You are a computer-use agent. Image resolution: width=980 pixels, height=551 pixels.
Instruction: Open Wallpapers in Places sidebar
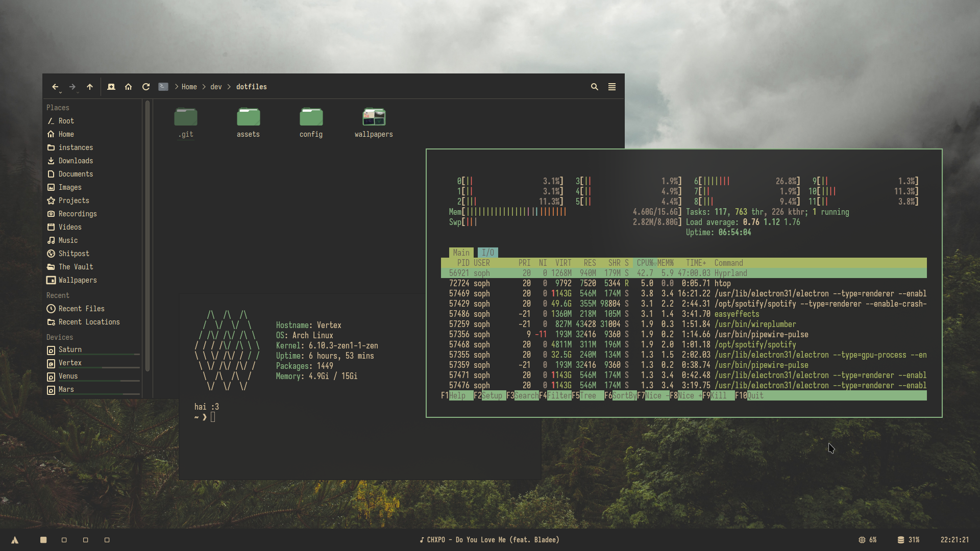pos(92,280)
